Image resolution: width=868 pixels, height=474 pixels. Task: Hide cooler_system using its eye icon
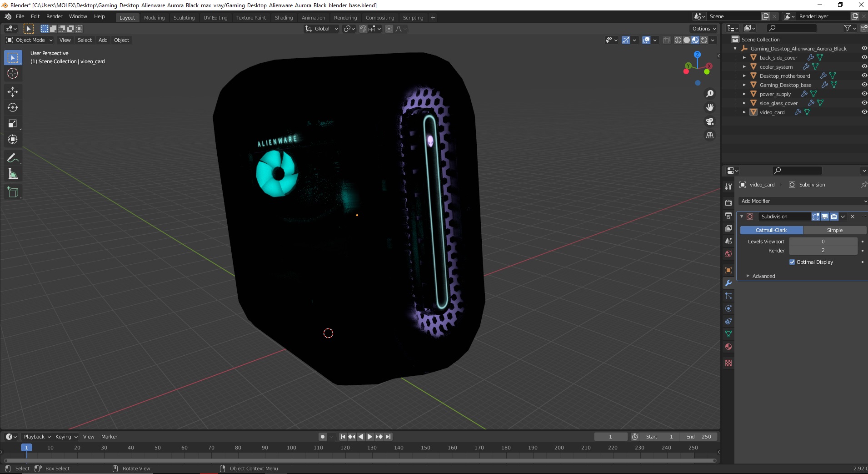tap(864, 67)
